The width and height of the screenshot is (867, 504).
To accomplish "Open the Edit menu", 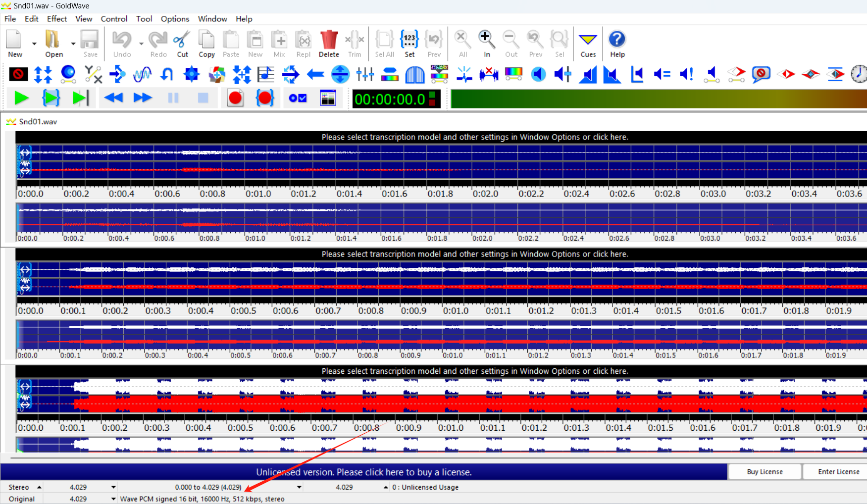I will tap(32, 19).
